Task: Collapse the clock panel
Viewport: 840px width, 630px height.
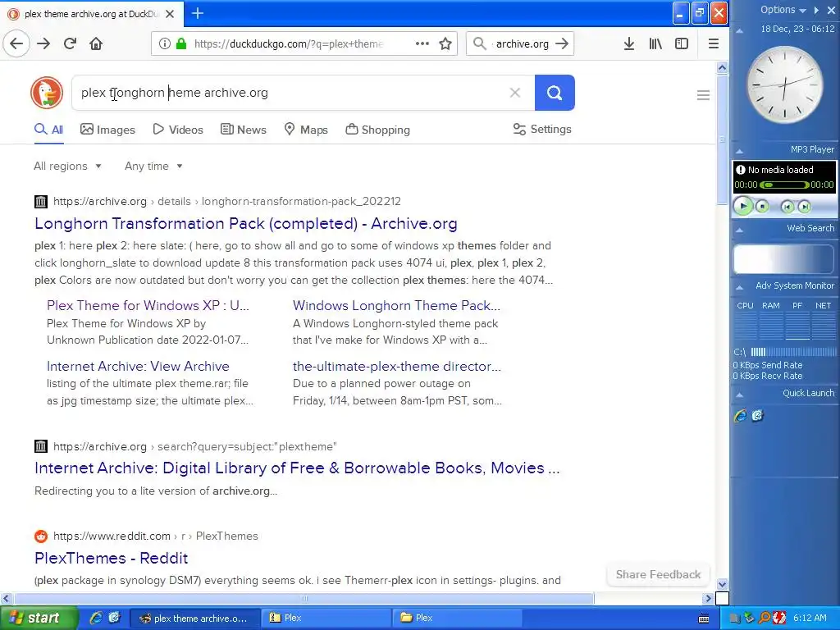Action: click(x=739, y=30)
